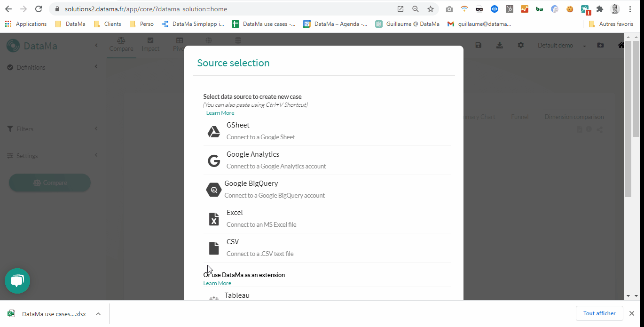Click the Filters section label

[24, 129]
